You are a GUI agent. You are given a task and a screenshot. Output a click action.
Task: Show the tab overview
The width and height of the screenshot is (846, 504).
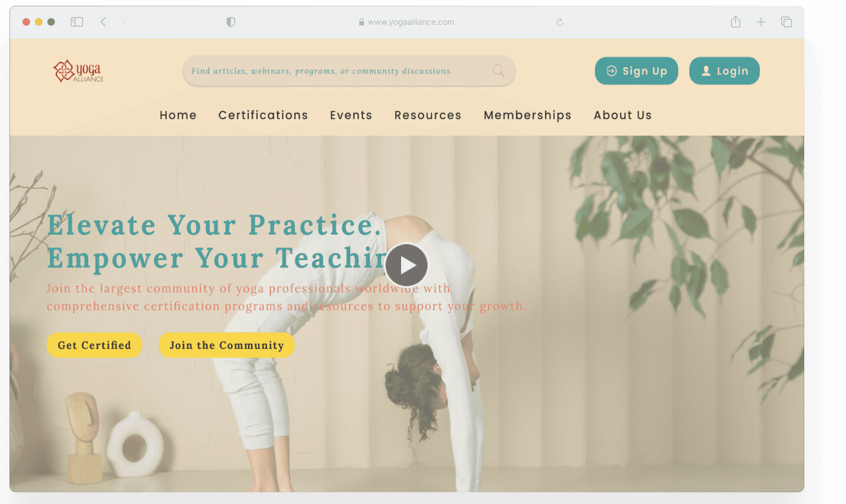[786, 22]
